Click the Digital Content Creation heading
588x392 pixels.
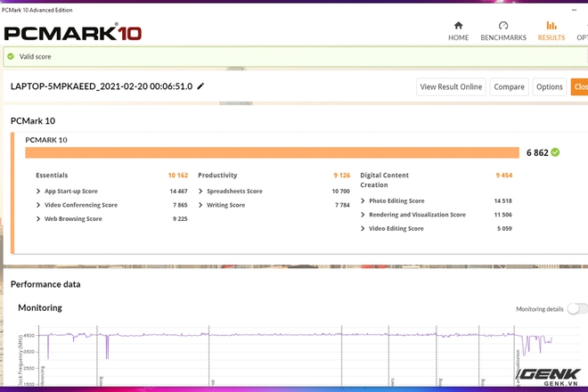[x=384, y=180]
